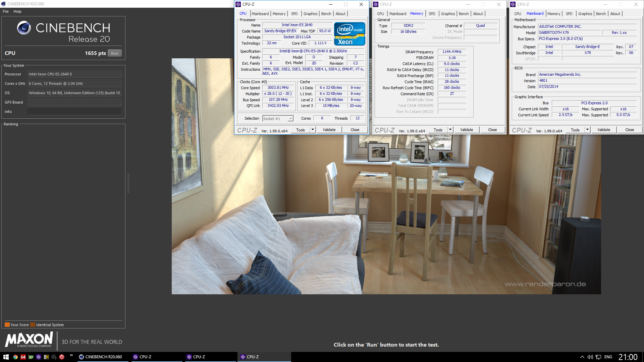
Task: Click the SABERTOOTH X79 model field
Action: click(570, 33)
